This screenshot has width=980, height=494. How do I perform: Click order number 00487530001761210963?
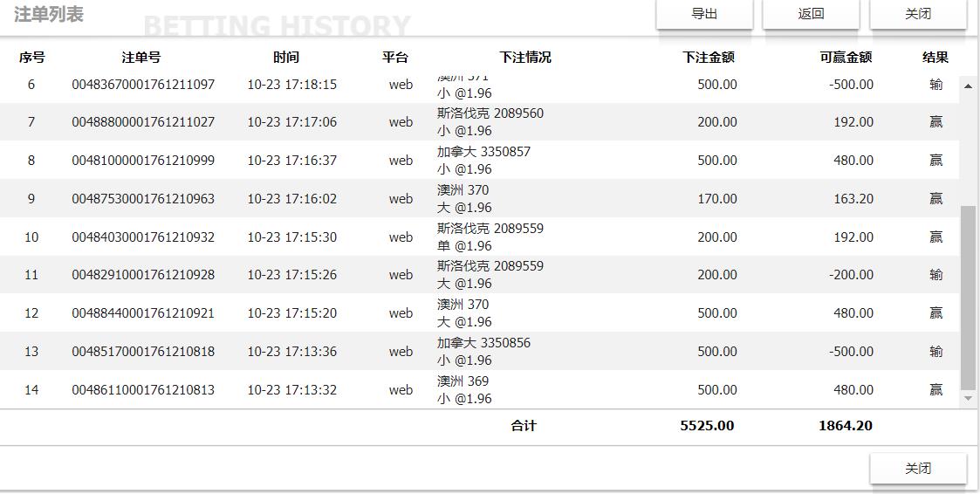tap(143, 199)
